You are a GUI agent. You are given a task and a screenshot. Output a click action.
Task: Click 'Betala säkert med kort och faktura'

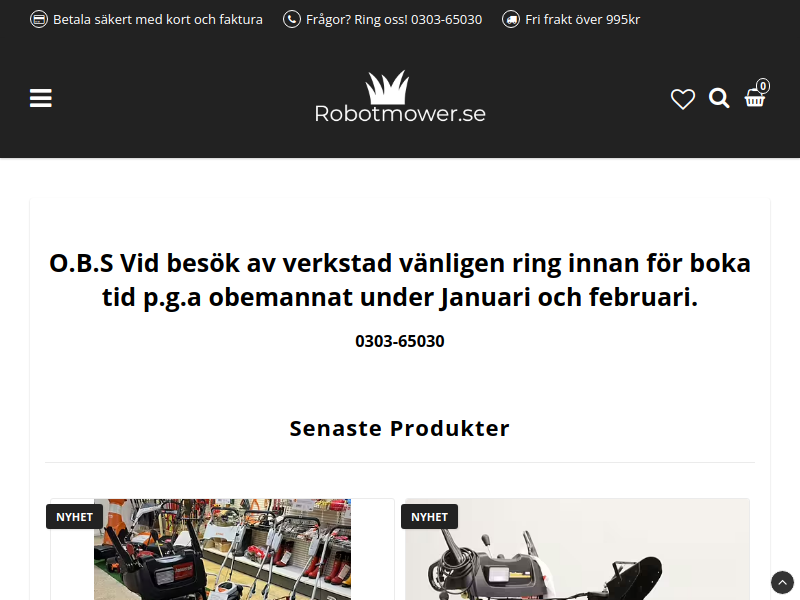click(x=158, y=19)
